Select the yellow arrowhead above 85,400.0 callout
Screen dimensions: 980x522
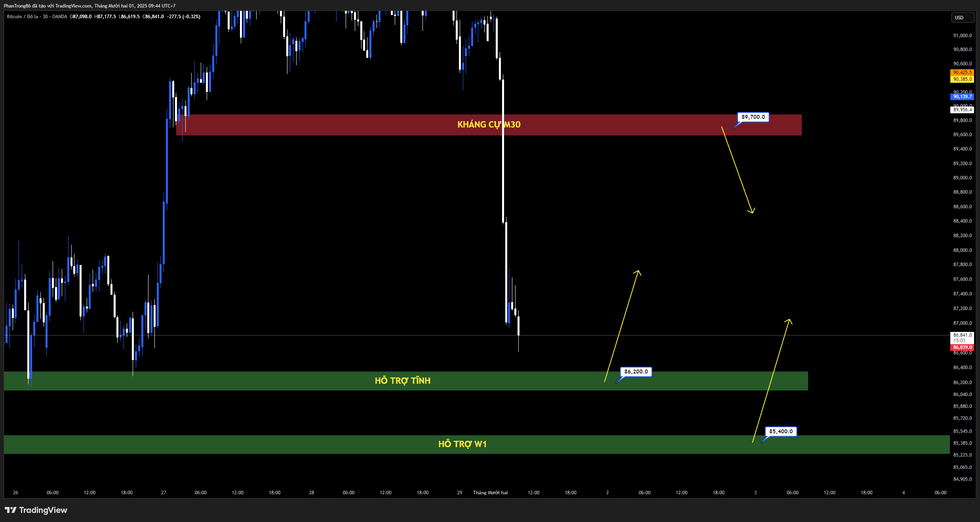point(789,321)
